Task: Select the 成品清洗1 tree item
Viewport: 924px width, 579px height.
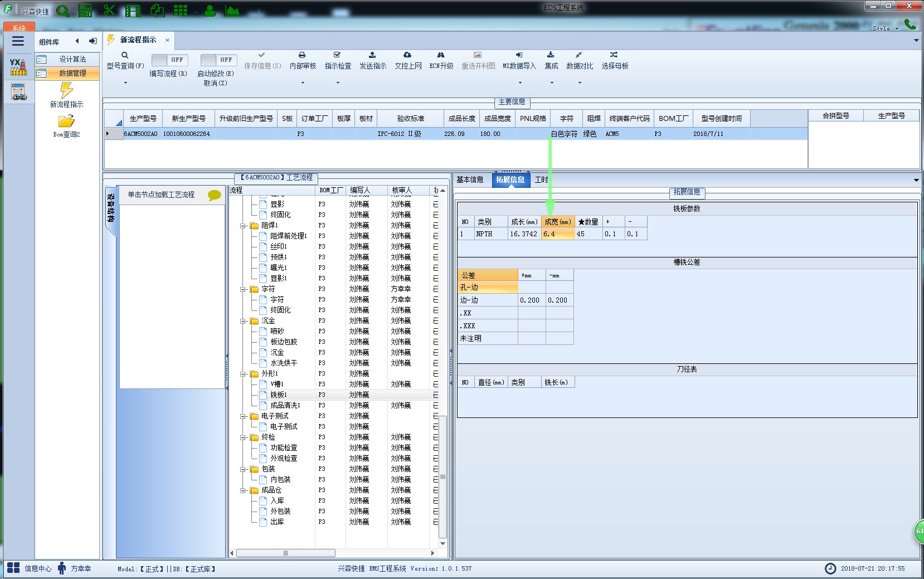Action: tap(285, 405)
